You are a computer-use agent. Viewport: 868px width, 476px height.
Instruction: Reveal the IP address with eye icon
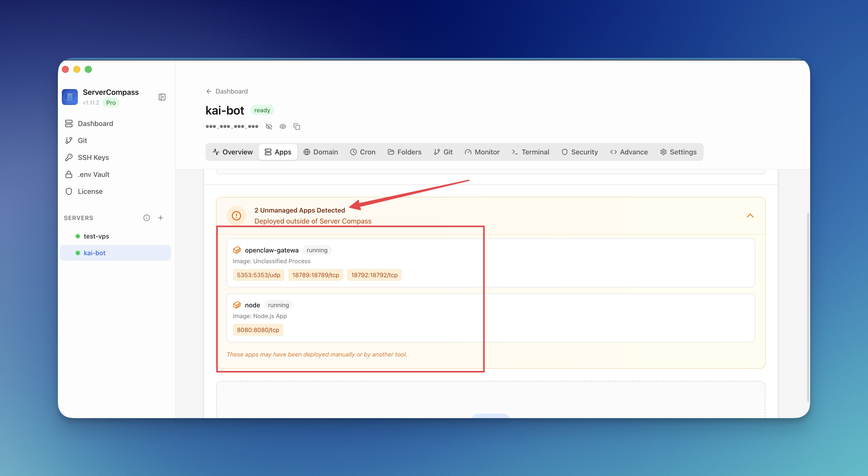point(283,126)
